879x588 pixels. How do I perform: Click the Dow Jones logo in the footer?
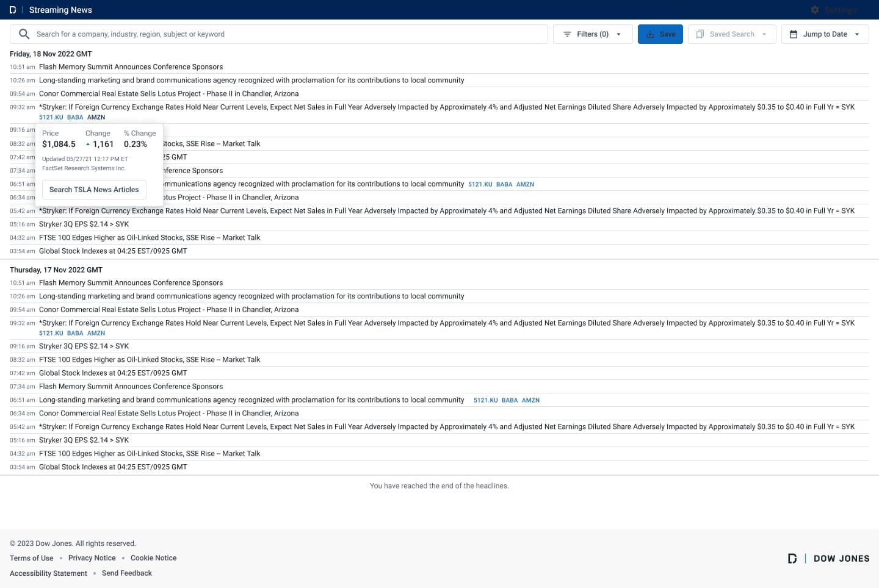[x=828, y=558]
